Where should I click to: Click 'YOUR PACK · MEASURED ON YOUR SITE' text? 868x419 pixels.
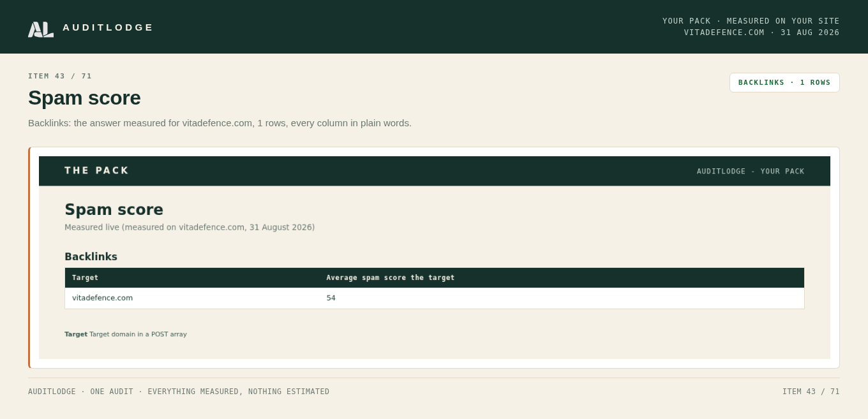point(751,21)
